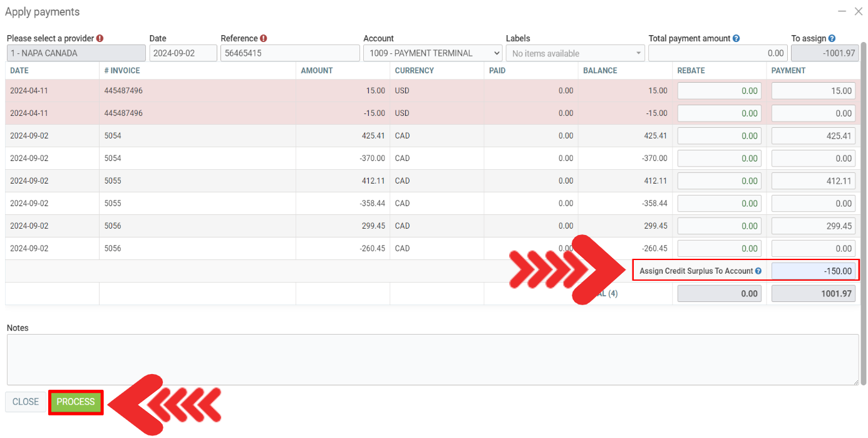Click Assign Credit Surplus help icon

[x=758, y=271]
